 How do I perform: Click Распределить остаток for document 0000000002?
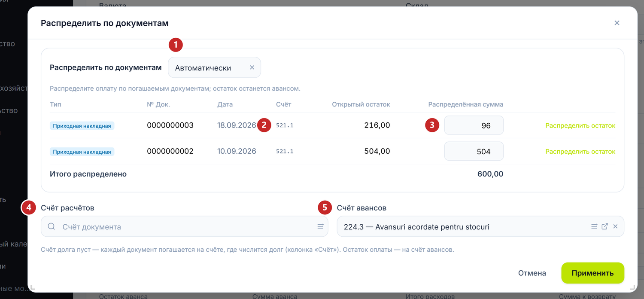pyautogui.click(x=580, y=151)
